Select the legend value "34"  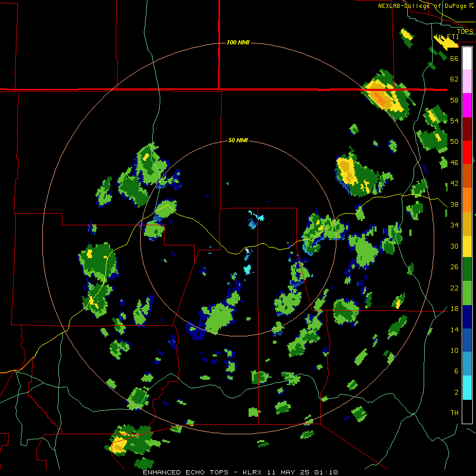tap(454, 225)
